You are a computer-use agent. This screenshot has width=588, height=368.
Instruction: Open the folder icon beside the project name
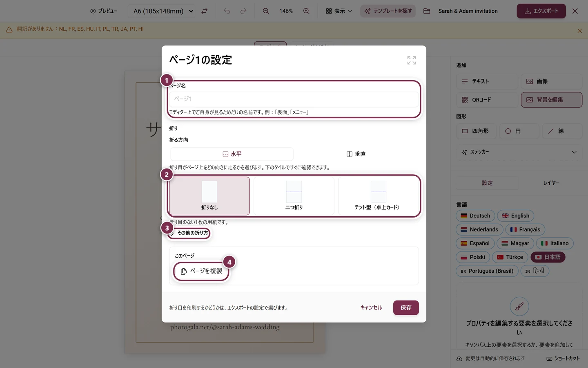point(427,11)
